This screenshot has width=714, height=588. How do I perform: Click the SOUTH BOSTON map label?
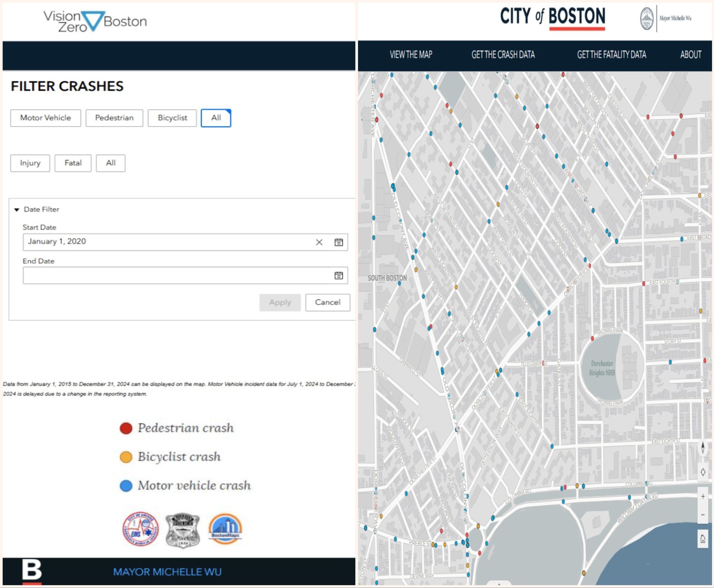click(387, 278)
